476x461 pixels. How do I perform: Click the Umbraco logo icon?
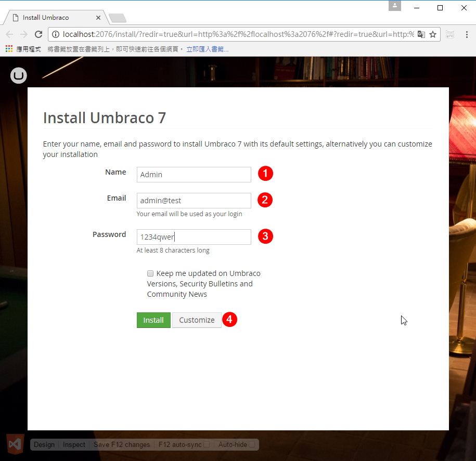coord(19,75)
